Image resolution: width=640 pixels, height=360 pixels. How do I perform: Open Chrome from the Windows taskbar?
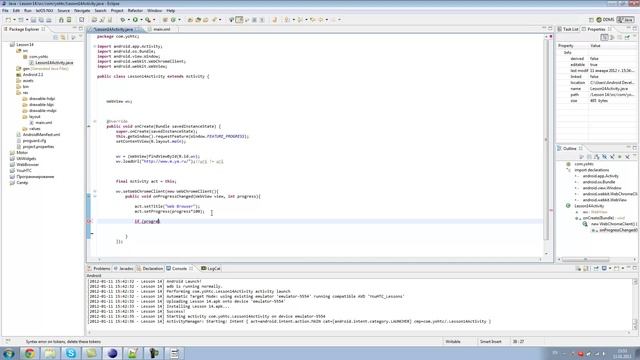29,353
